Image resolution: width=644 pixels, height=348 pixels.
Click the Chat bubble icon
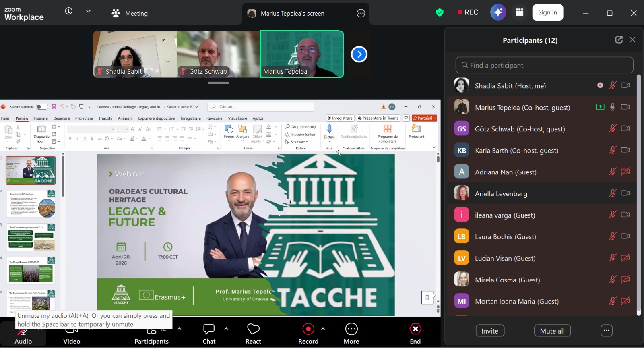[209, 329]
